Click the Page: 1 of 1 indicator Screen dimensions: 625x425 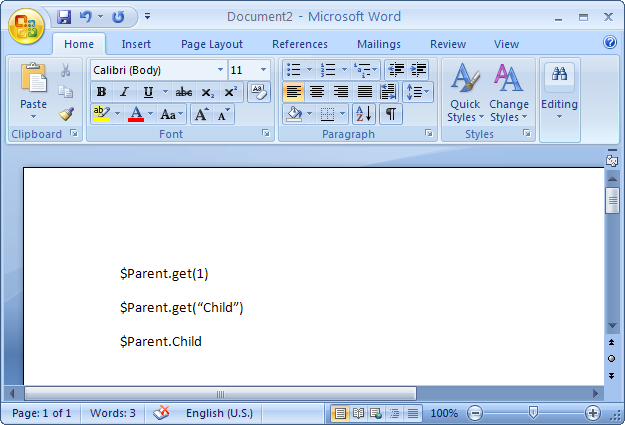point(41,413)
